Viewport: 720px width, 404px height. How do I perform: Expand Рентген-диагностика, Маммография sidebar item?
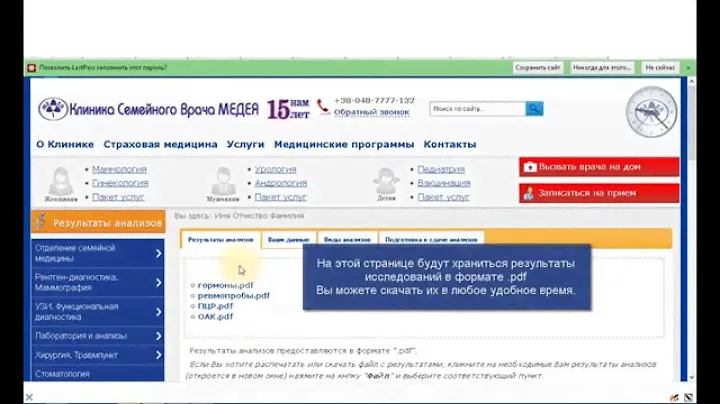click(x=158, y=283)
